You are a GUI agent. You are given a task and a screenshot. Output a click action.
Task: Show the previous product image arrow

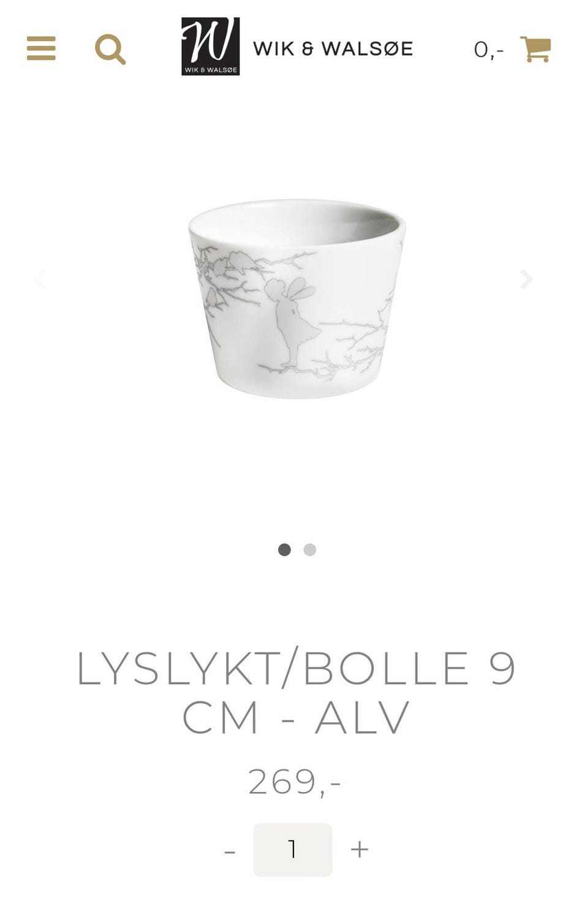[x=41, y=279]
